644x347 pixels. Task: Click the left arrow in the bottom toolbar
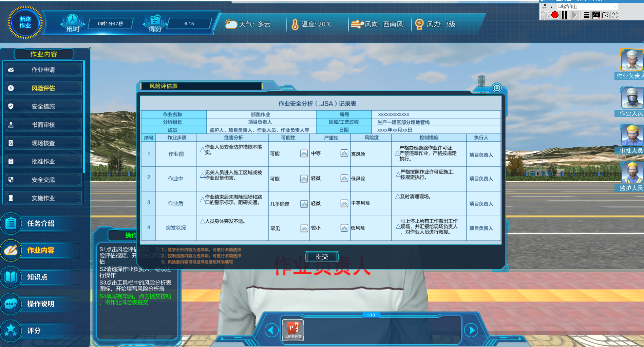[271, 330]
